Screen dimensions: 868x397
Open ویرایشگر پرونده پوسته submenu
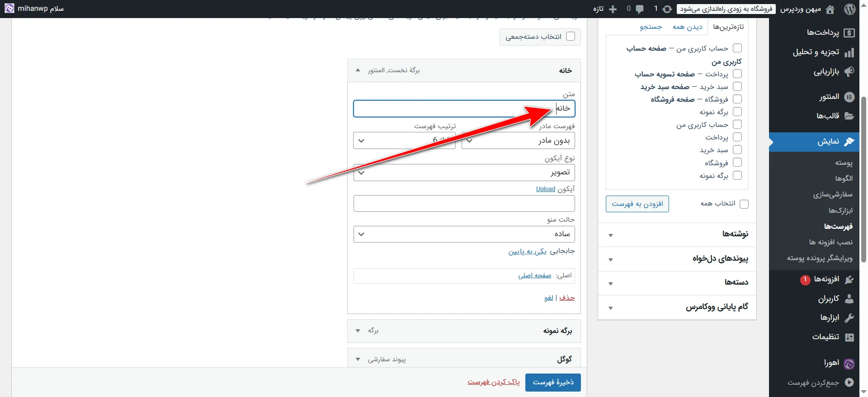[820, 258]
